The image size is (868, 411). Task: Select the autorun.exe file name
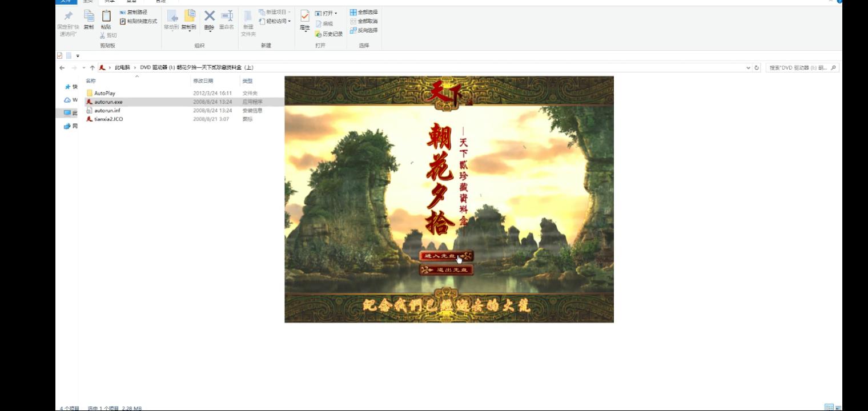pos(108,102)
